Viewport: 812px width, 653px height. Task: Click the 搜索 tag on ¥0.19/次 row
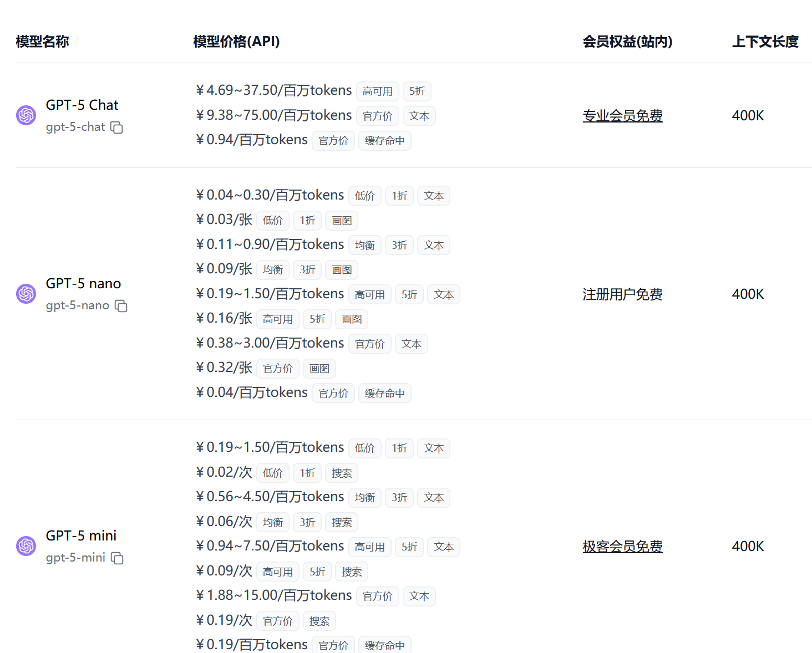tap(319, 621)
